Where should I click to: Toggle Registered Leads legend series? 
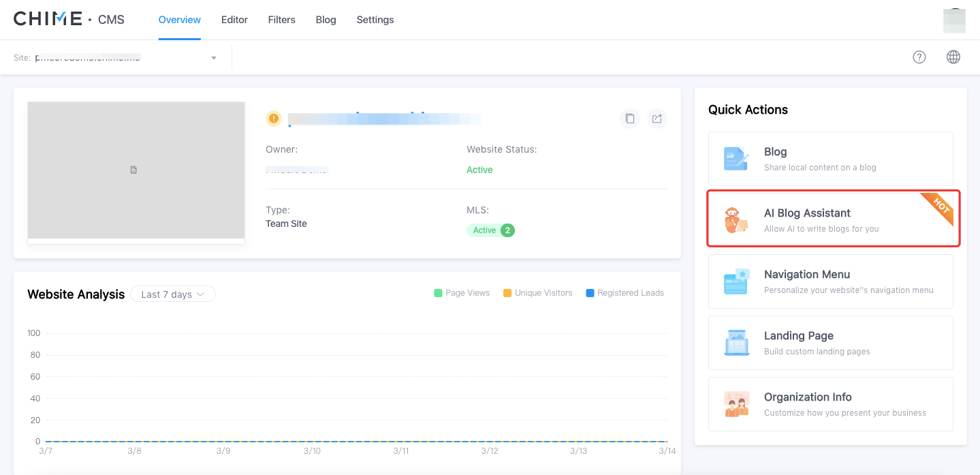(625, 293)
